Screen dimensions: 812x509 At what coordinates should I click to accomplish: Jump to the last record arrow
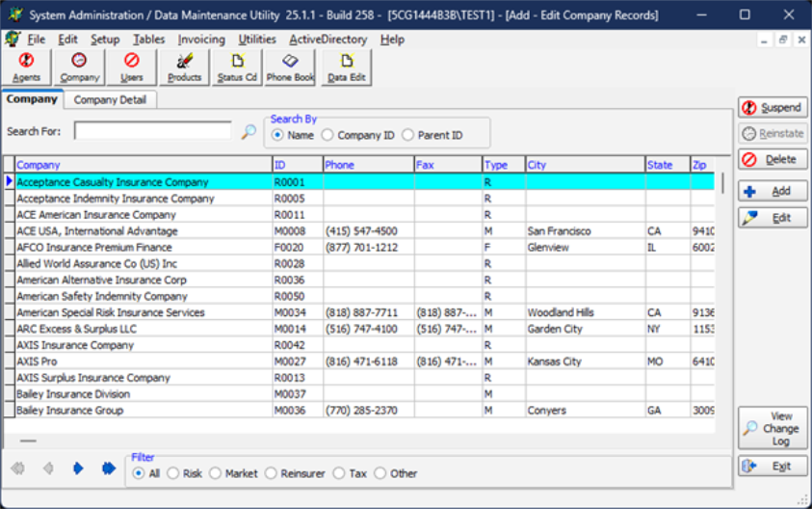[x=109, y=469]
